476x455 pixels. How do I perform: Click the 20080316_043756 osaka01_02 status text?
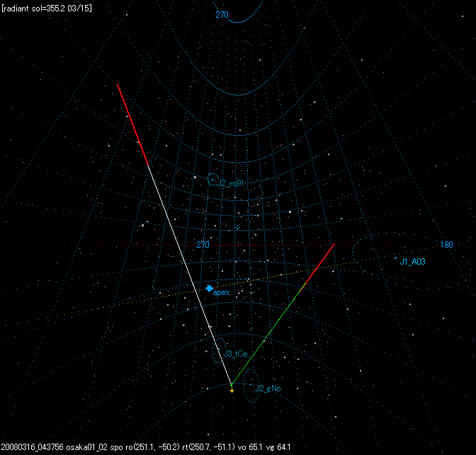54,447
